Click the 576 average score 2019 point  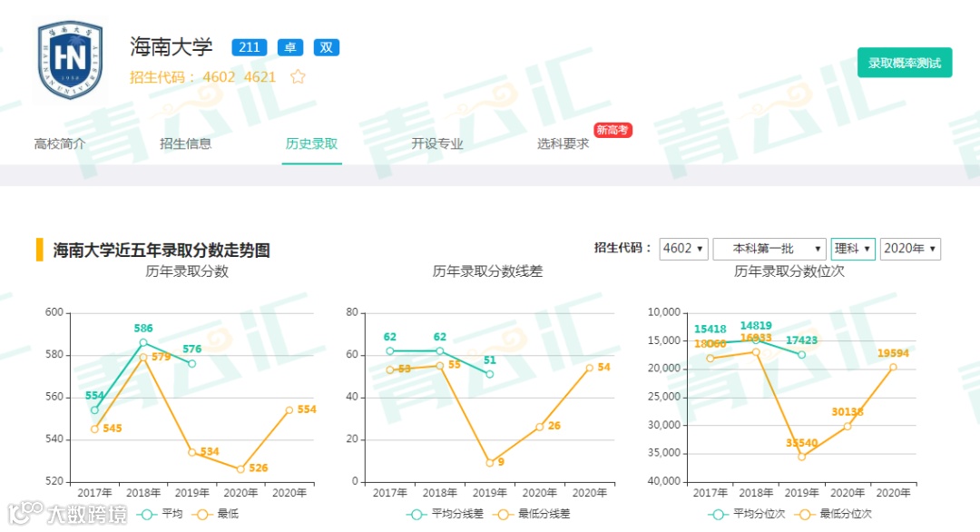191,364
